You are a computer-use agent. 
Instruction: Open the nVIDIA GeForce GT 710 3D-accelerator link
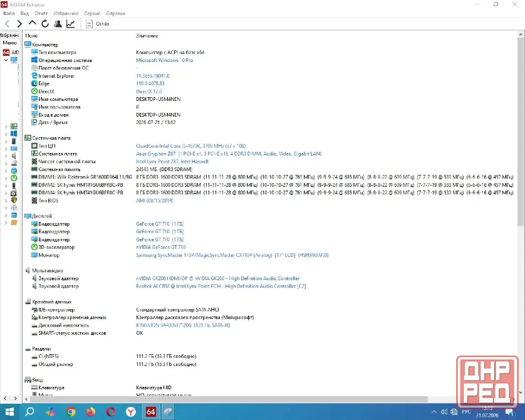tap(161, 247)
